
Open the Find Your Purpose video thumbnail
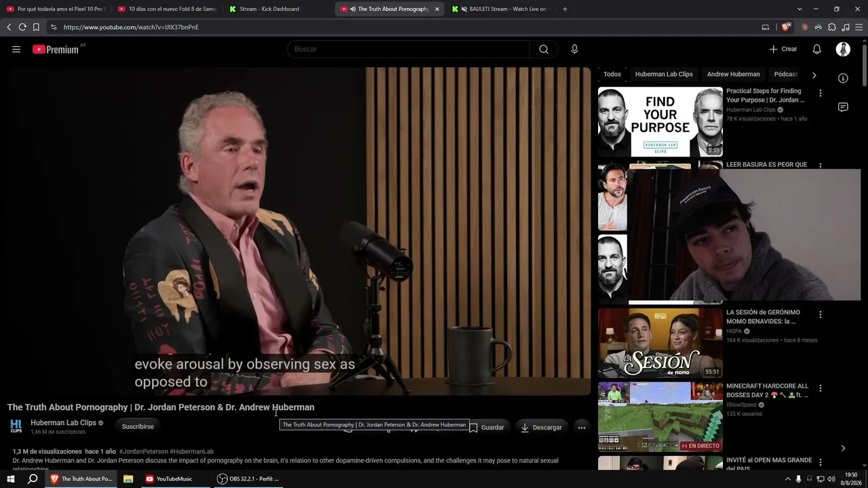[660, 122]
